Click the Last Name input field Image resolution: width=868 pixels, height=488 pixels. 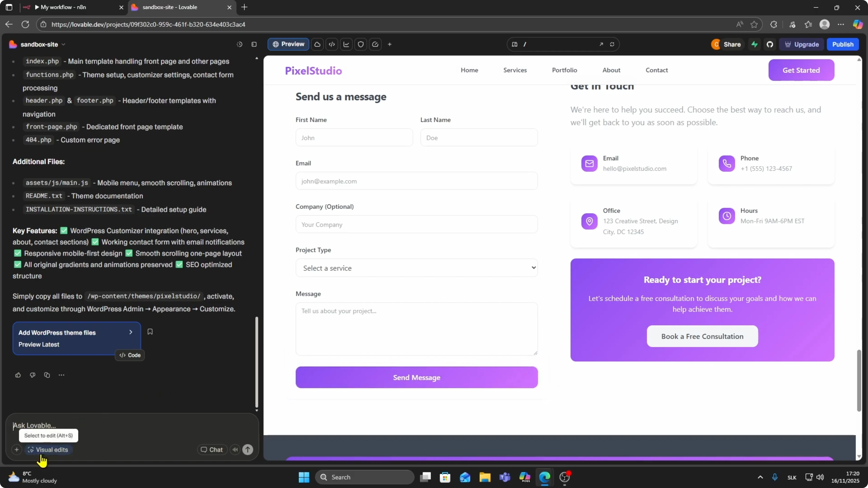(479, 137)
